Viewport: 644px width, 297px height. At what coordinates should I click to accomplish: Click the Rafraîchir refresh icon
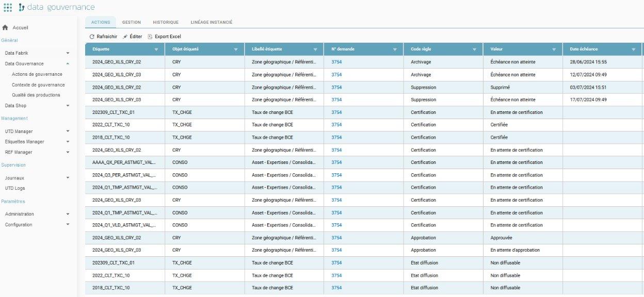click(92, 37)
